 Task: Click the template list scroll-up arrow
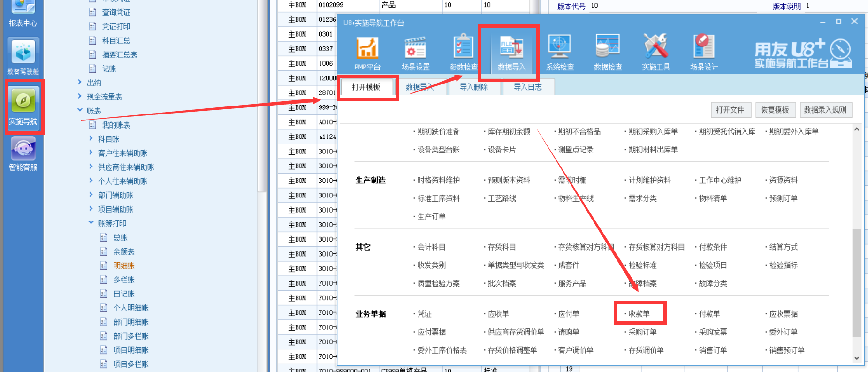click(x=857, y=129)
